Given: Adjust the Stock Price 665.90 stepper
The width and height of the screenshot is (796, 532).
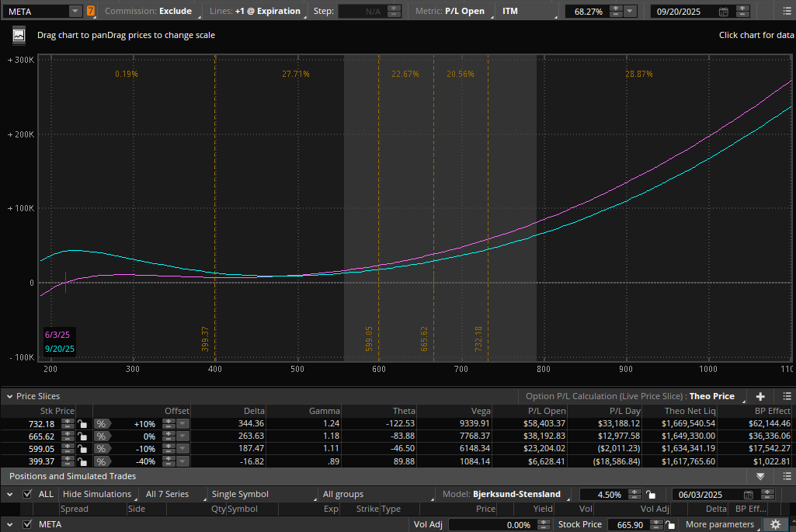Looking at the screenshot, I should (x=656, y=524).
